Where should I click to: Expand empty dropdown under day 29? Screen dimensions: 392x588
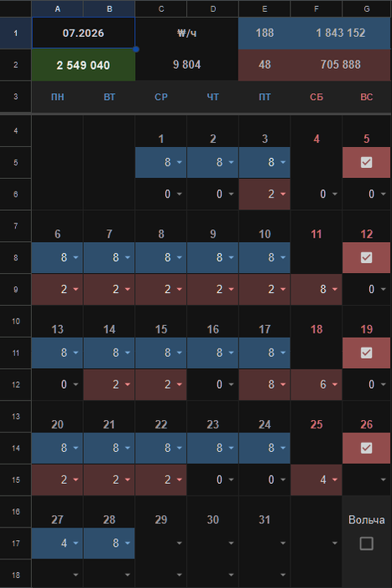coord(179,543)
